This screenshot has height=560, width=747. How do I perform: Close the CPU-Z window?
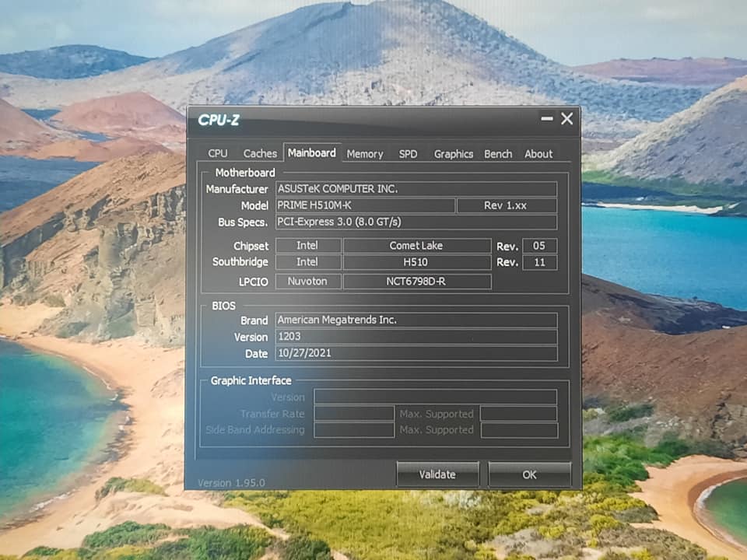tap(567, 118)
